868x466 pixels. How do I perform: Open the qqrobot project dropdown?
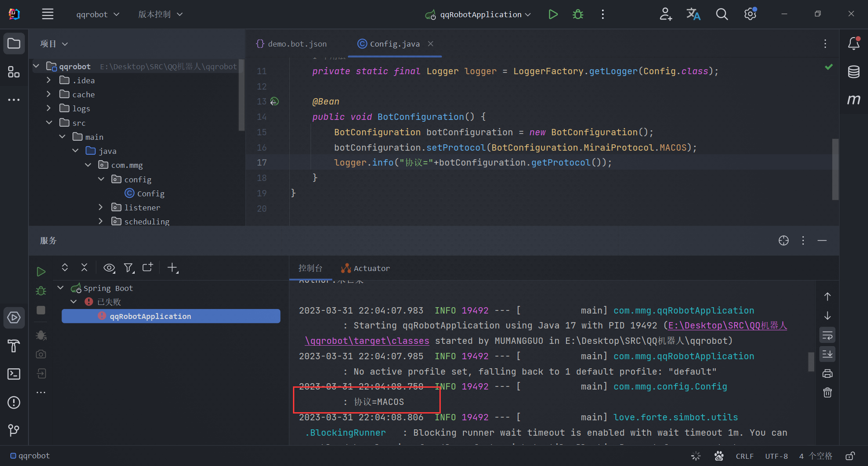(x=98, y=14)
